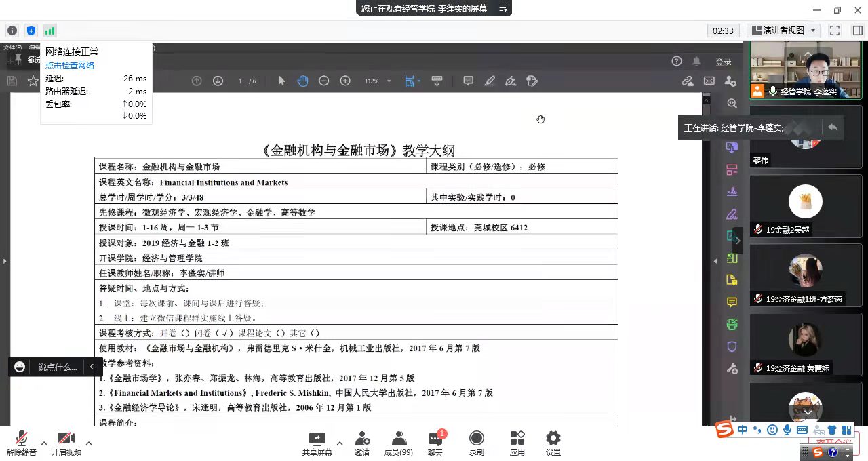Click the blue security shield icon
The image size is (868, 461).
point(31,31)
